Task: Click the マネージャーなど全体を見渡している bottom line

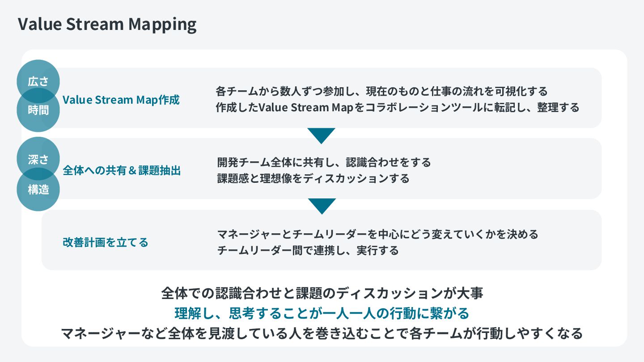Action: pos(322,333)
